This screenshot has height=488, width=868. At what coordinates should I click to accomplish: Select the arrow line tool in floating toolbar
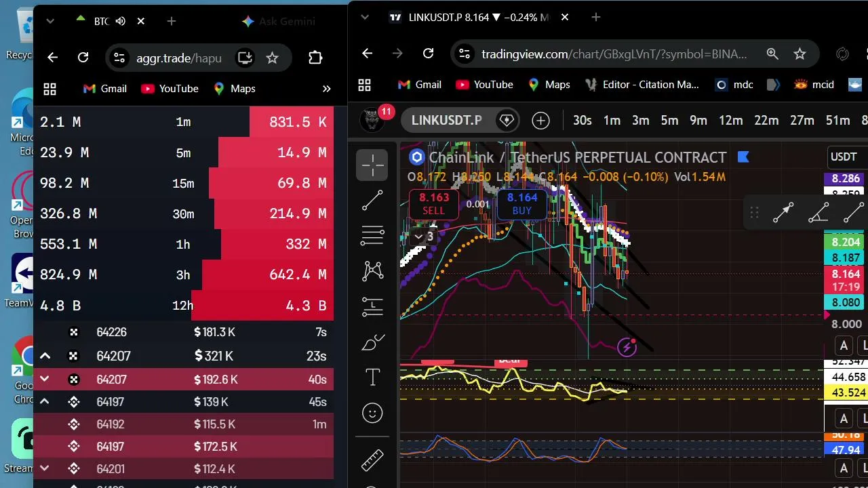pyautogui.click(x=783, y=213)
